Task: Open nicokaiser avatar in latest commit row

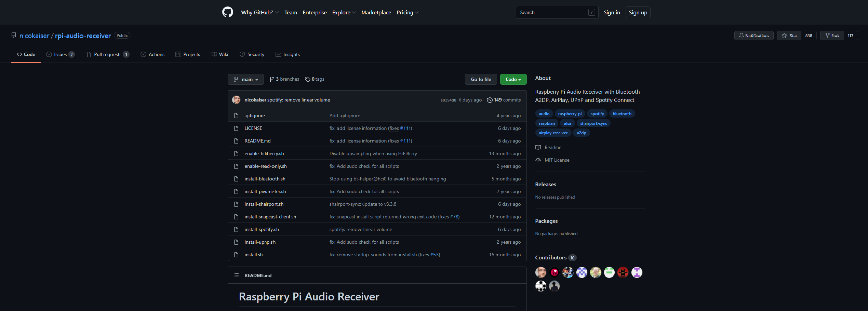Action: [236, 100]
